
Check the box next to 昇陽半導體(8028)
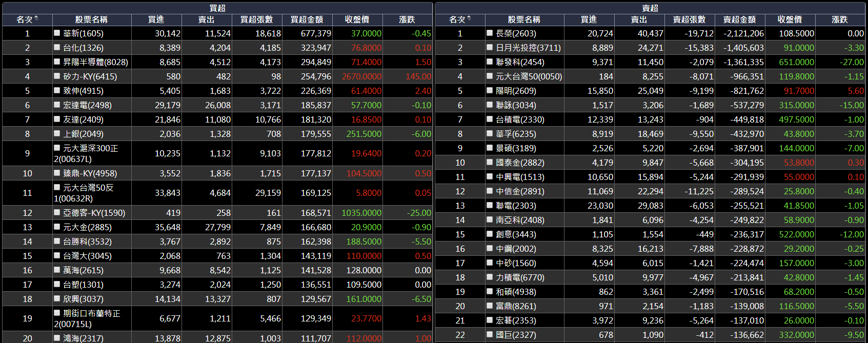(57, 62)
